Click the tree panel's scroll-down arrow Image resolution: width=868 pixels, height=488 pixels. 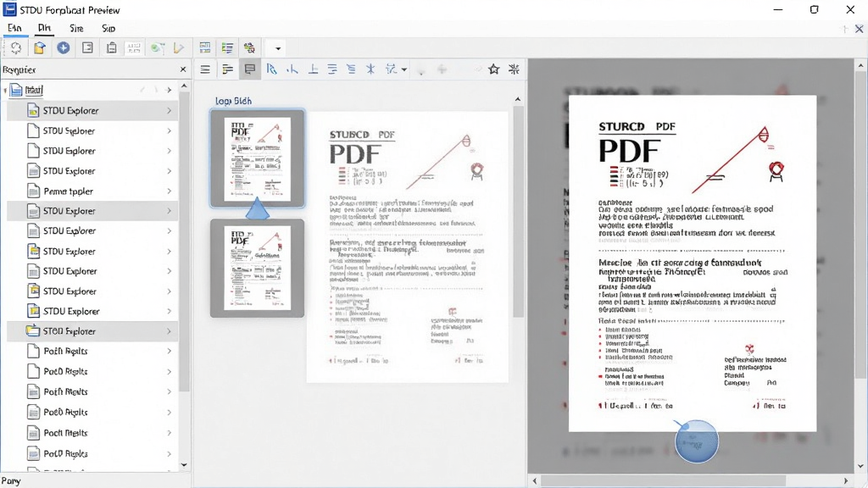184,465
